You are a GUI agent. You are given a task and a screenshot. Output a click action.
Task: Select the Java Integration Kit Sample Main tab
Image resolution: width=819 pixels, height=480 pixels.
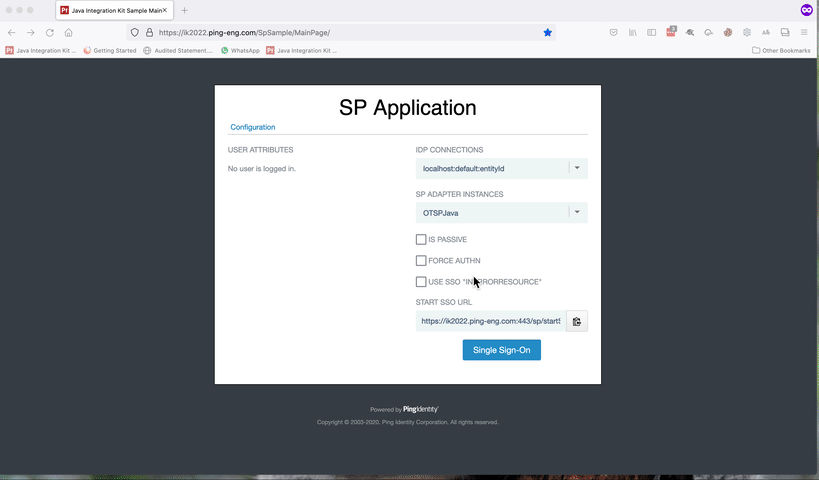tap(114, 10)
